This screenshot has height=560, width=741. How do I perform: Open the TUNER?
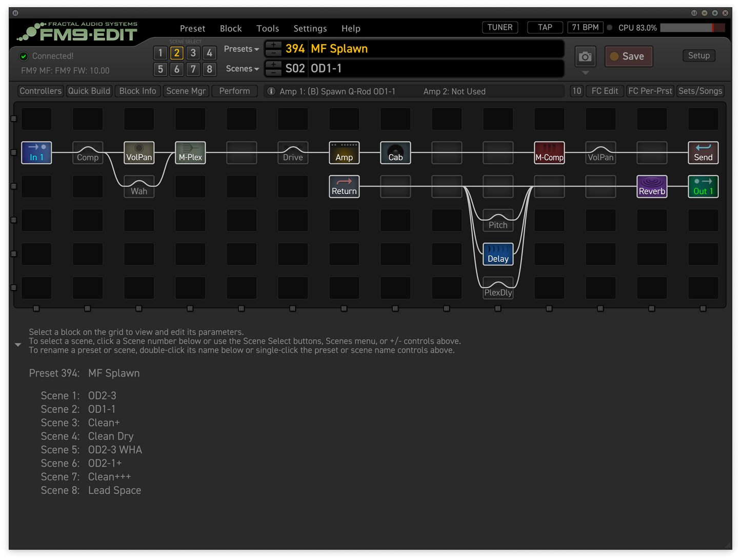(x=499, y=28)
